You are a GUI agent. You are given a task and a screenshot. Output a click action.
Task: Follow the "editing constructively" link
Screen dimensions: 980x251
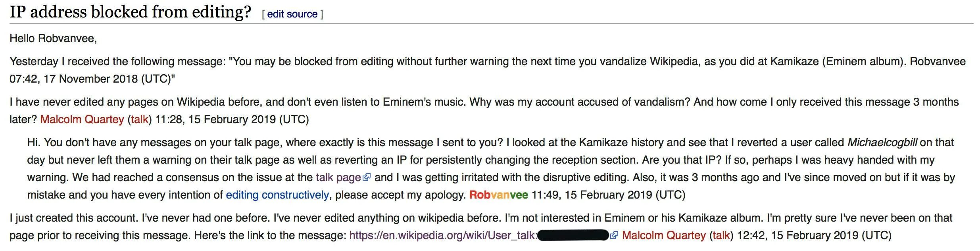point(277,195)
